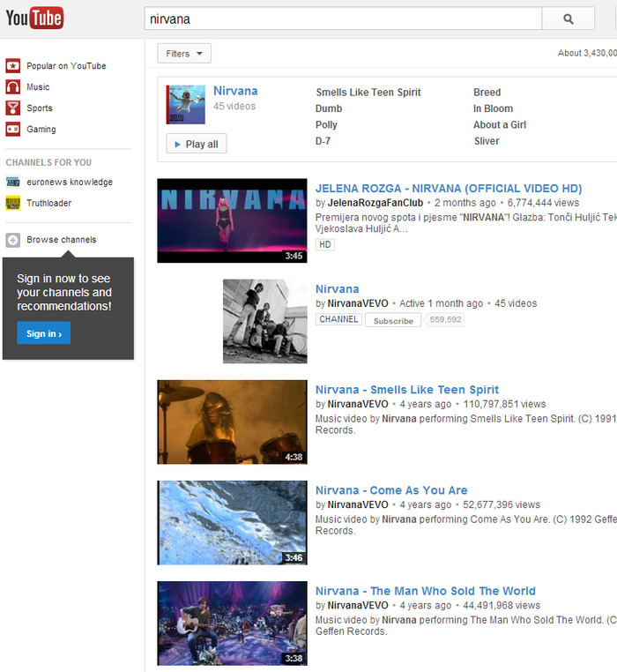Subscribe to the NirvanaVEVO channel

[x=393, y=321]
